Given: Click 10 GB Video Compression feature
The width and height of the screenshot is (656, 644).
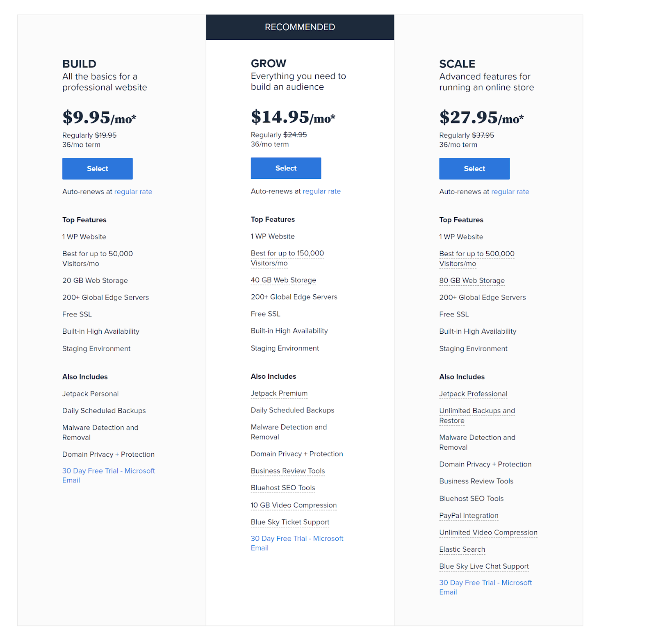Looking at the screenshot, I should pos(294,505).
